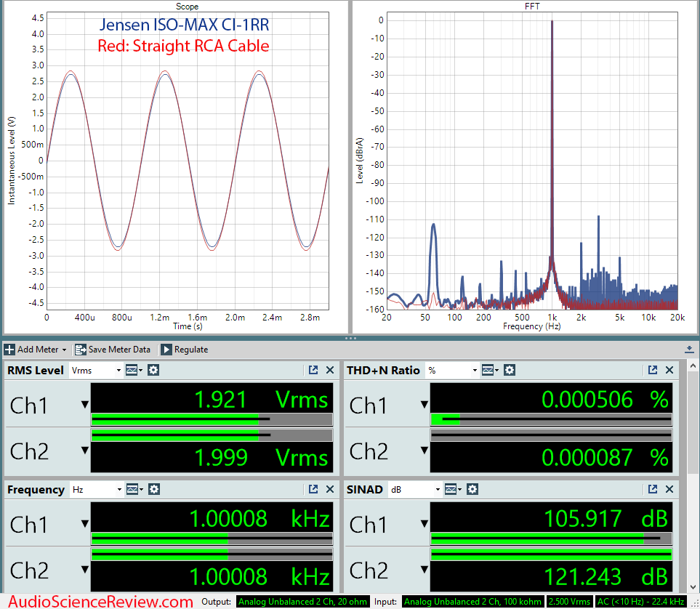Close the THD+N Ratio meter
This screenshot has height=609, width=700.
tap(669, 370)
